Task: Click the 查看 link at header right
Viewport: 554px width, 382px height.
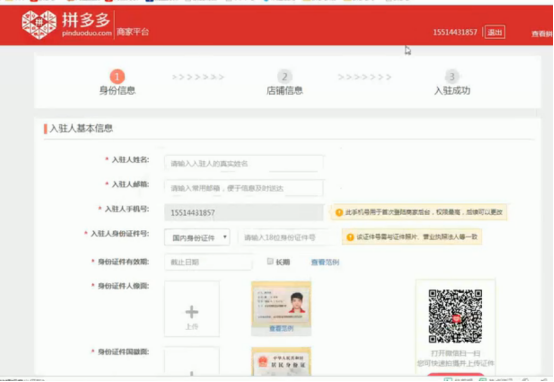Action: 542,34
